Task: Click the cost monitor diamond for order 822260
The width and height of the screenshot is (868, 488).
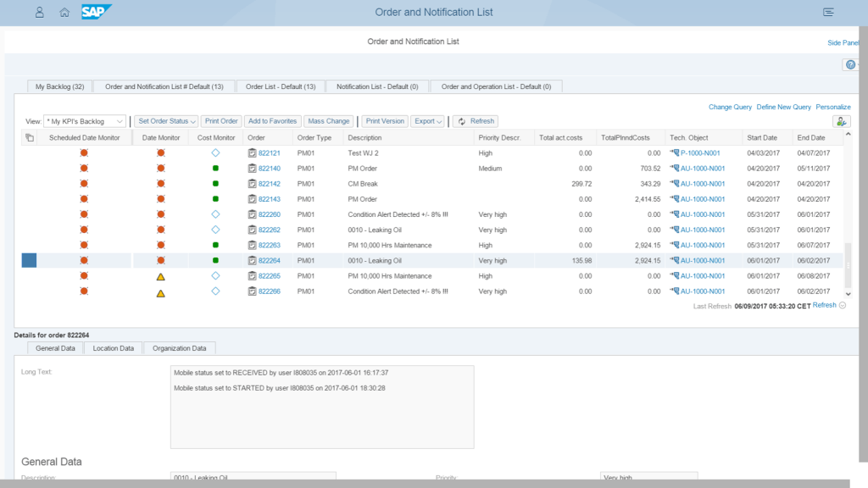Action: [216, 214]
